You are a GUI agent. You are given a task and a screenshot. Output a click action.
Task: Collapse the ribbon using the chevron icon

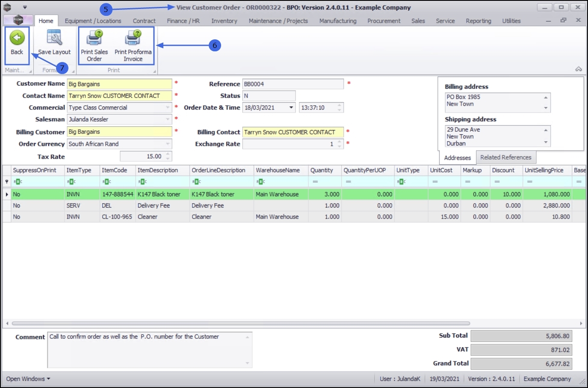coord(579,69)
